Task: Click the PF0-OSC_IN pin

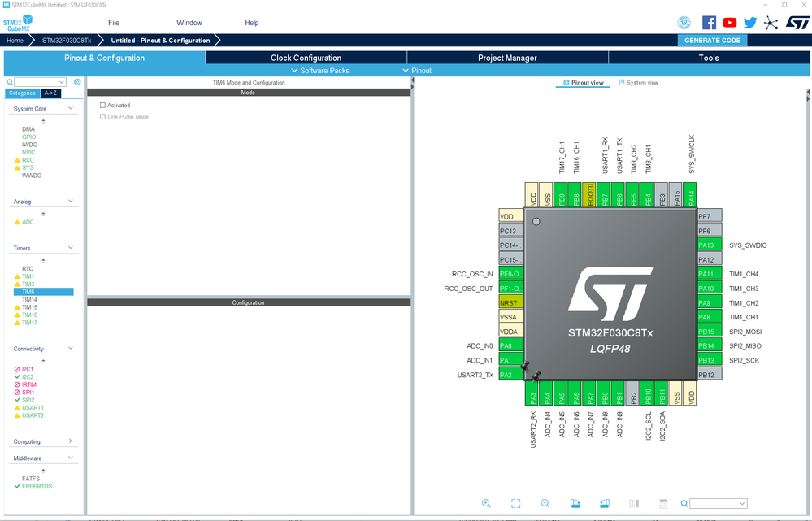Action: coord(511,274)
